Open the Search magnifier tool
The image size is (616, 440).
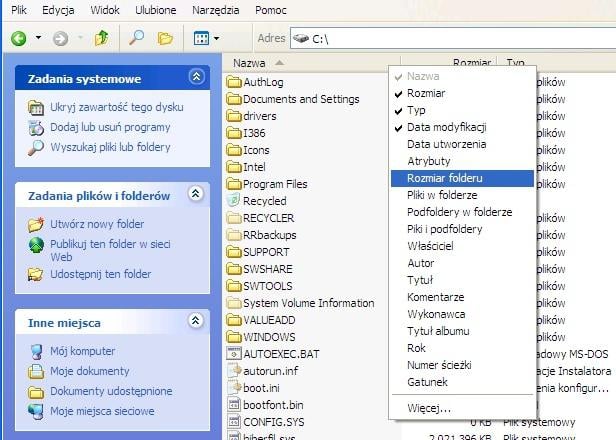pos(139,38)
